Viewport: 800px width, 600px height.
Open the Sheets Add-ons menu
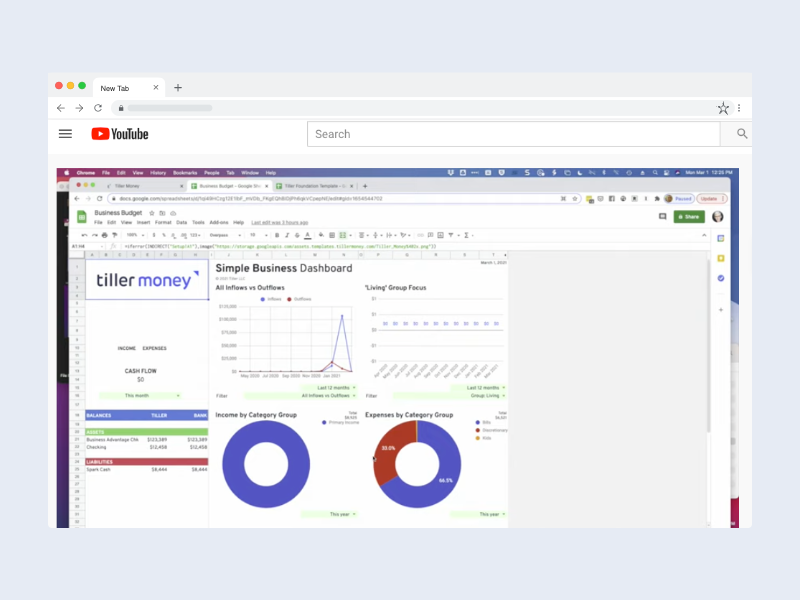pos(219,222)
